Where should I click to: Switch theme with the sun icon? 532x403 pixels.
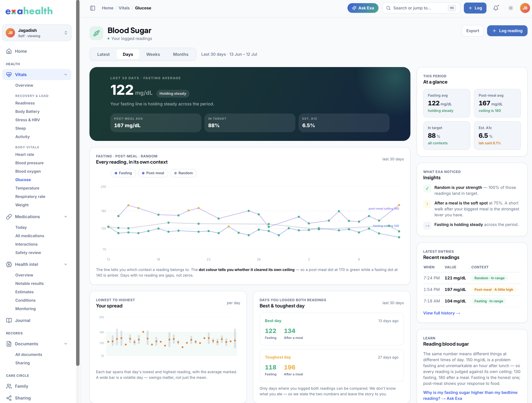pyautogui.click(x=511, y=8)
